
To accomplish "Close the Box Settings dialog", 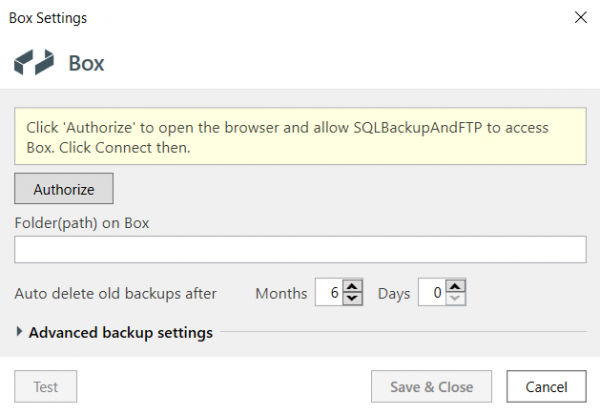I will pos(580,17).
